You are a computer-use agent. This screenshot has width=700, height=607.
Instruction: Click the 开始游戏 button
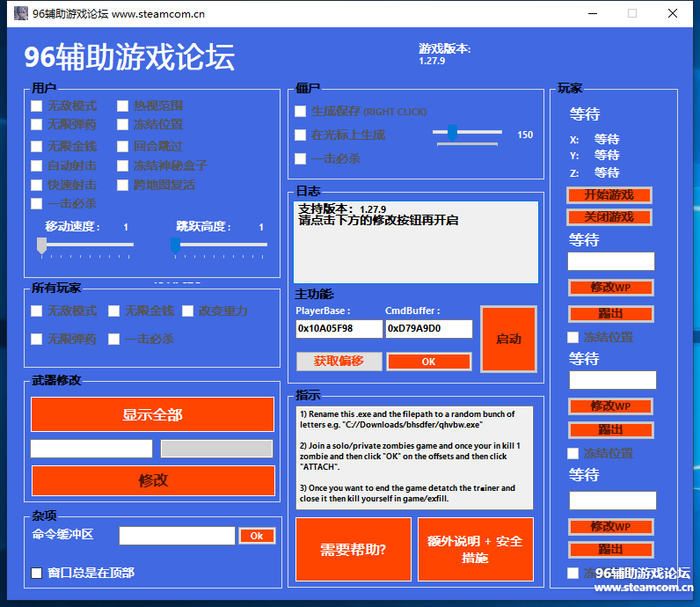(609, 194)
